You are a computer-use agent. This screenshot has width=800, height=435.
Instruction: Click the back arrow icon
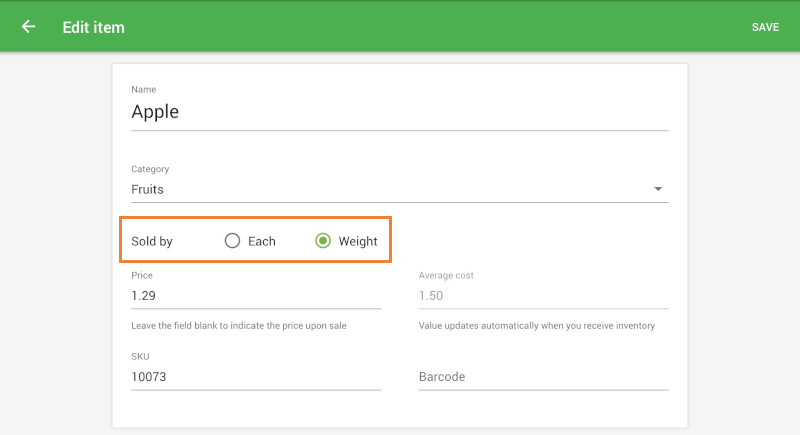pyautogui.click(x=28, y=27)
